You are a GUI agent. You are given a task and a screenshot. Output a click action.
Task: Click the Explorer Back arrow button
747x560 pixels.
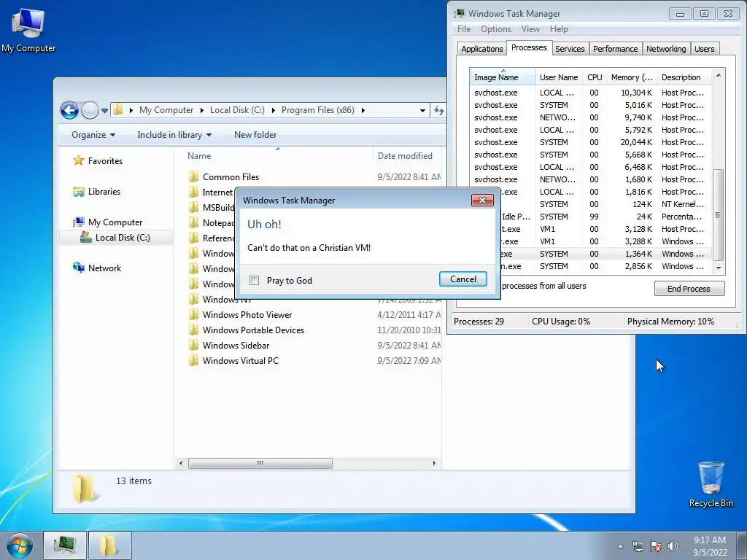(x=69, y=111)
